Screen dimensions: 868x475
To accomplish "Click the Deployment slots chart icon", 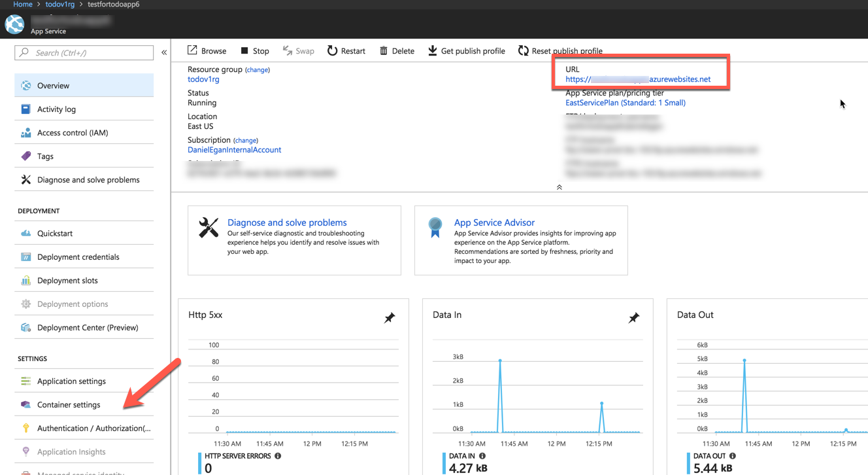I will pos(26,281).
